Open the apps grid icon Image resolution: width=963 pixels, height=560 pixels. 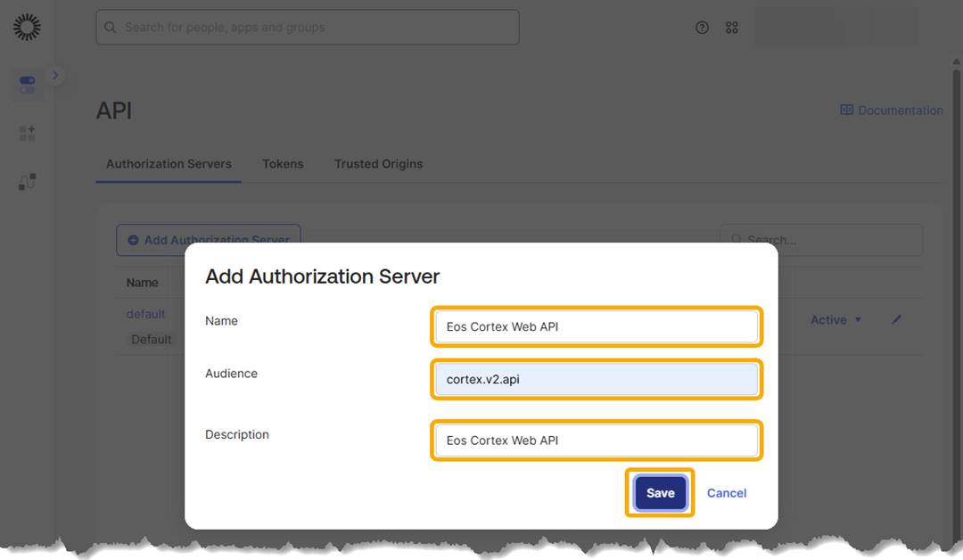[x=731, y=28]
